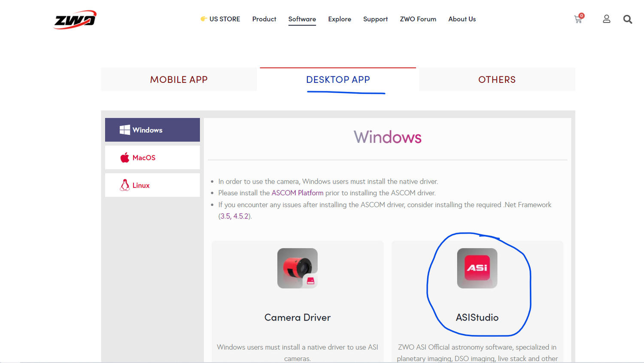Image resolution: width=644 pixels, height=363 pixels.
Task: Open the .Net Framework 3.5 link
Action: point(225,216)
